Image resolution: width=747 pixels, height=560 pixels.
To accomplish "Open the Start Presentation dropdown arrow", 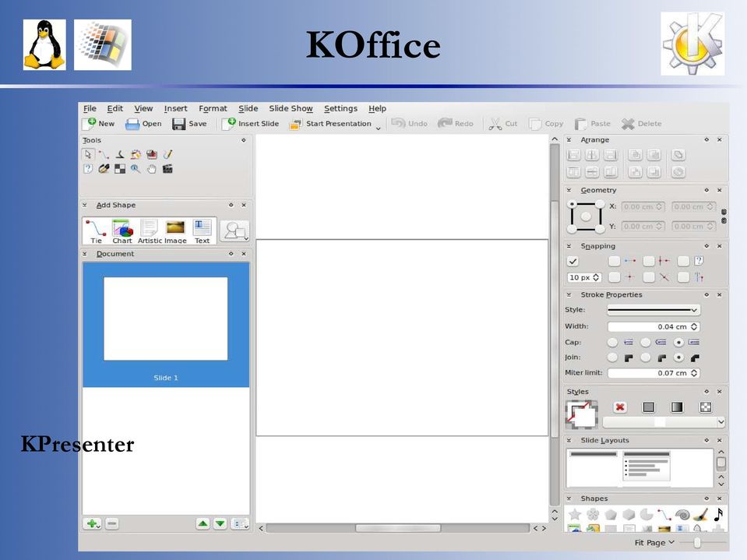I will coord(379,128).
